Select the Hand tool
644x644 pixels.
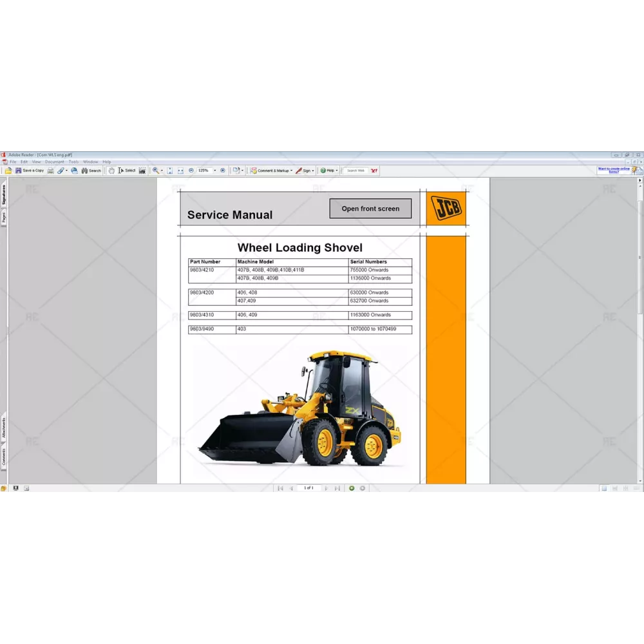111,171
